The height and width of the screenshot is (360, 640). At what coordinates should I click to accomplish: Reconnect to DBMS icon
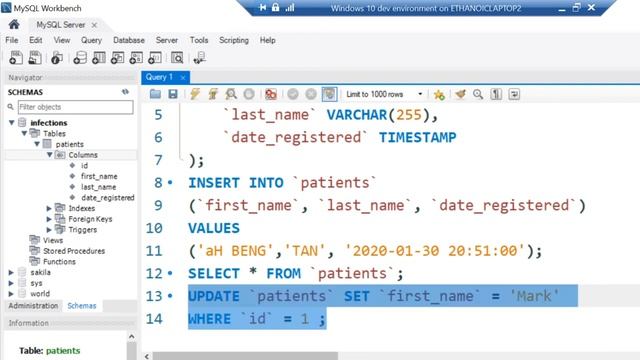tap(200, 58)
